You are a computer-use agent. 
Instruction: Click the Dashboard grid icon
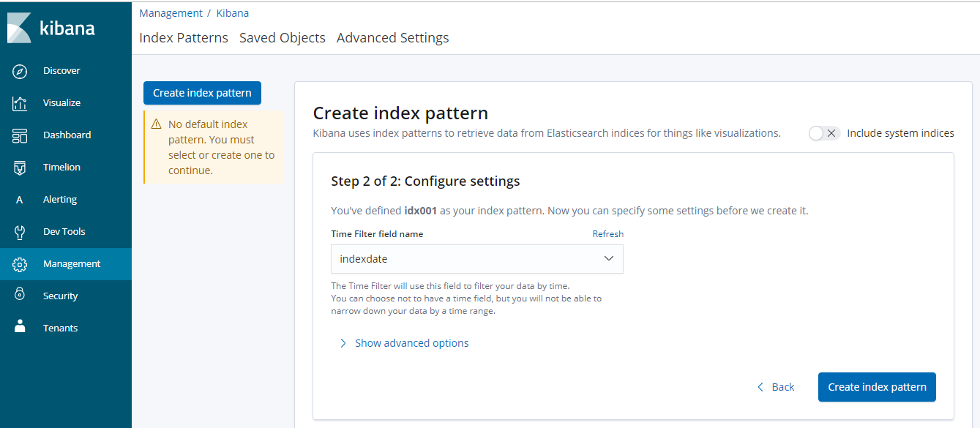20,135
